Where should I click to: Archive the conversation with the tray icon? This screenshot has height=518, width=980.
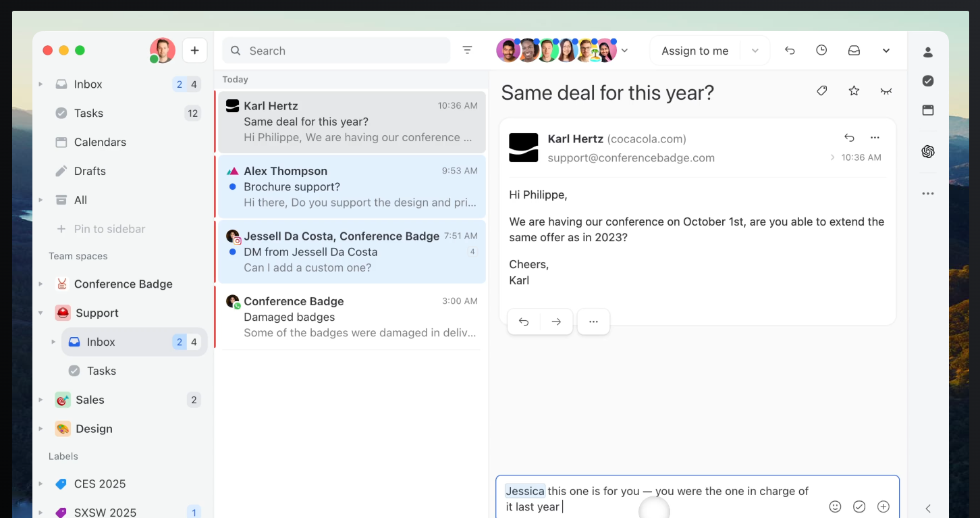[x=854, y=50]
